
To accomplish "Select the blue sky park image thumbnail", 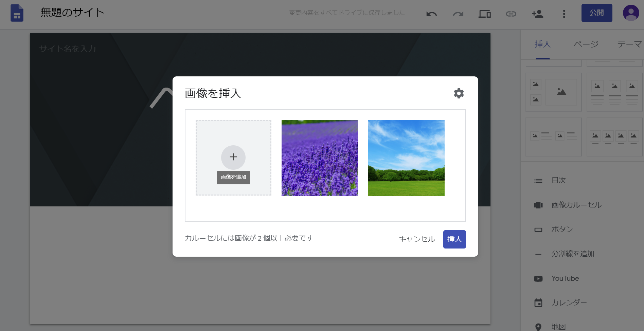I will coord(406,158).
